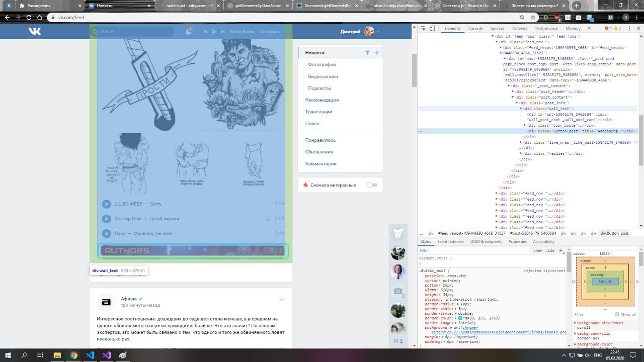Open DevTools Performance tab
644x362 pixels.
tap(546, 29)
